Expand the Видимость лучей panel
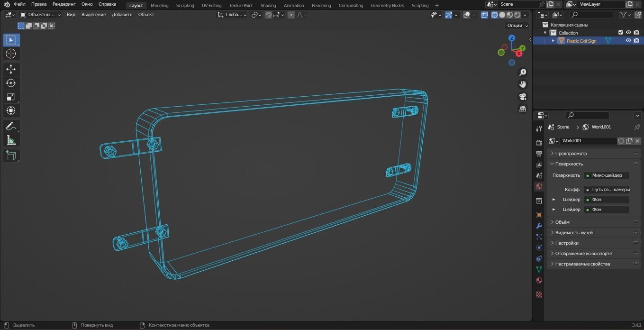 pos(594,232)
